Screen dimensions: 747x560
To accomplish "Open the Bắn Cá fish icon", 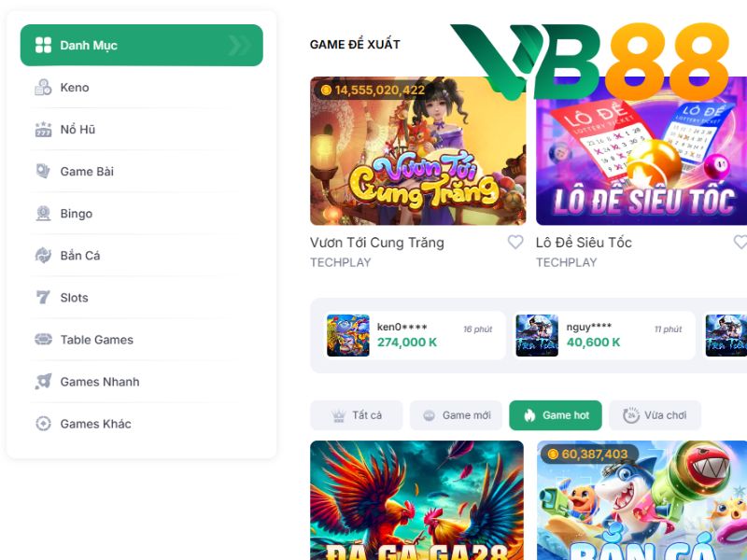I will click(x=43, y=255).
